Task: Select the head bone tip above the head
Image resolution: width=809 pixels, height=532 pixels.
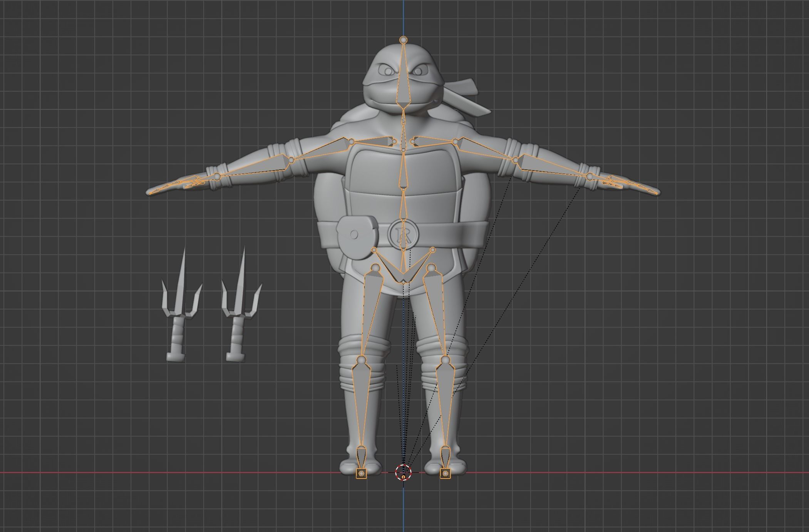Action: point(403,40)
